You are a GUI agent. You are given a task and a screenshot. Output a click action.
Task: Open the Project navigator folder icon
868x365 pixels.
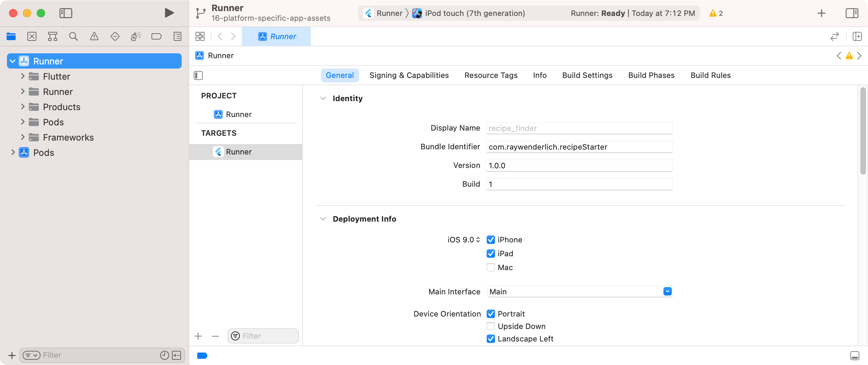pyautogui.click(x=11, y=36)
